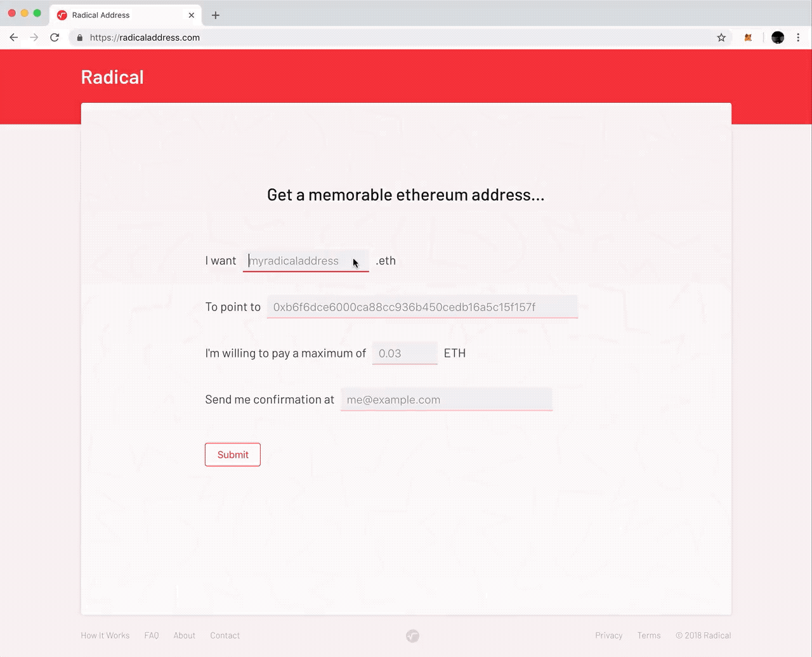Image resolution: width=812 pixels, height=657 pixels.
Task: Open the Chrome three-dot menu
Action: point(798,37)
